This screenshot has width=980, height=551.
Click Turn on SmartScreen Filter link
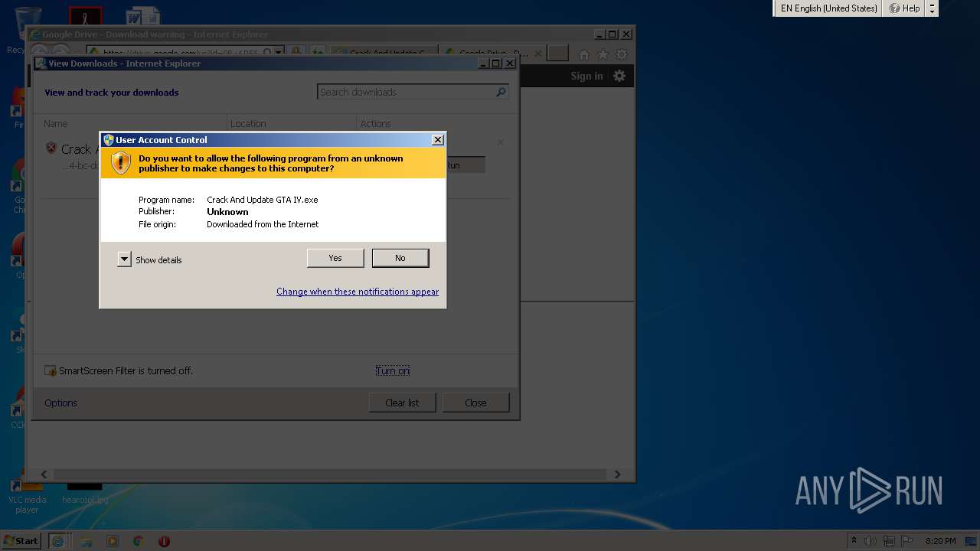point(393,371)
